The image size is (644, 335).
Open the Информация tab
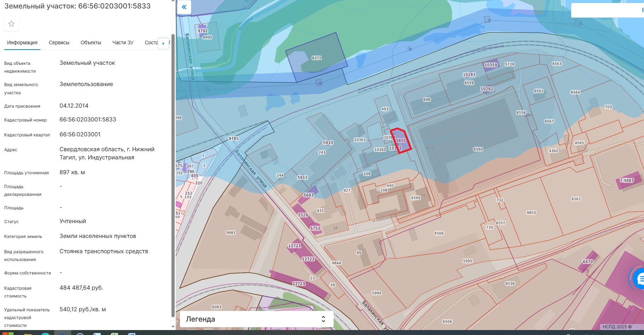(x=22, y=42)
